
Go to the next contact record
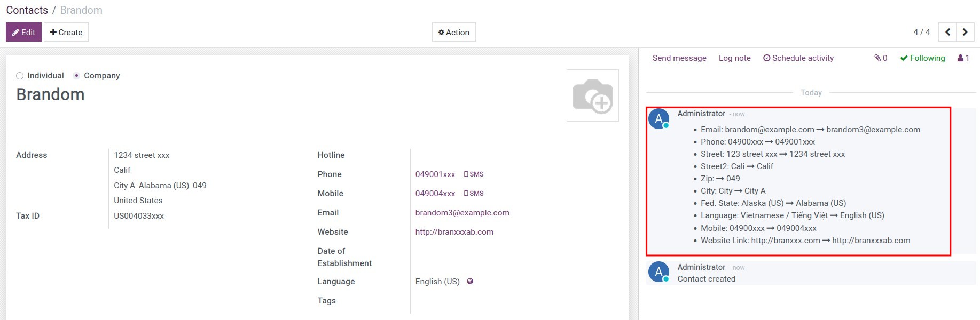pos(965,32)
